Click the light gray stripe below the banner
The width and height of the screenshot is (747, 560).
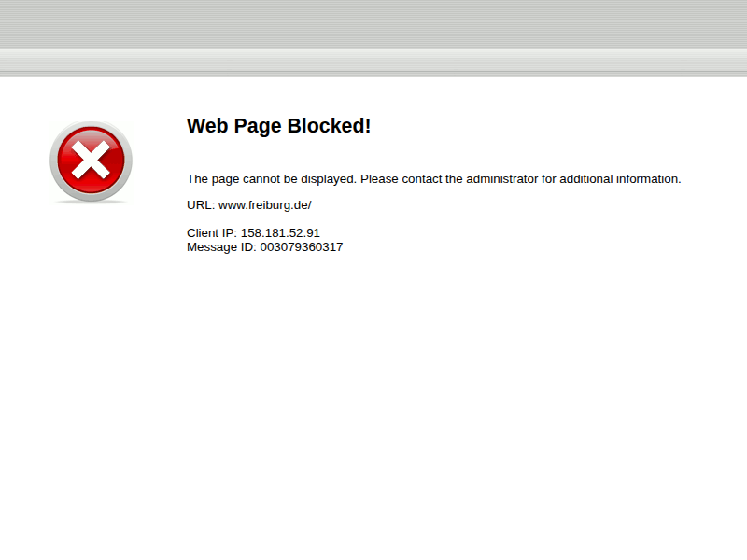click(373, 62)
